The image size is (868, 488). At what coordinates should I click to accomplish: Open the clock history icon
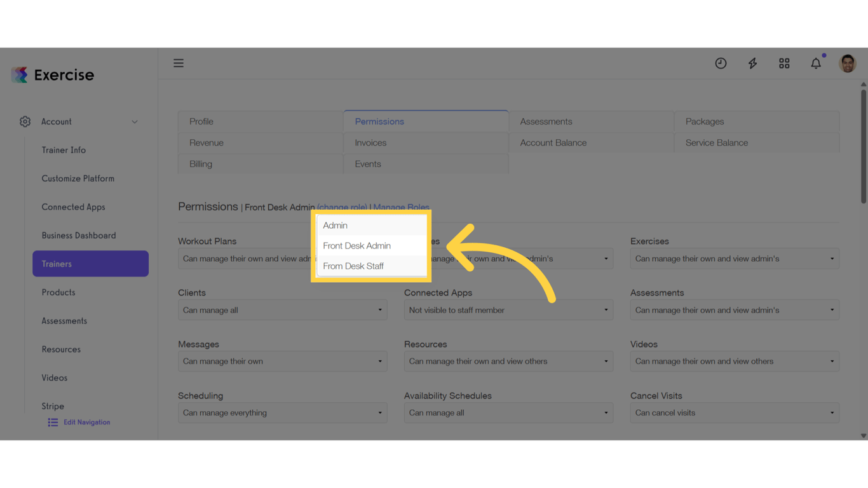[721, 64]
